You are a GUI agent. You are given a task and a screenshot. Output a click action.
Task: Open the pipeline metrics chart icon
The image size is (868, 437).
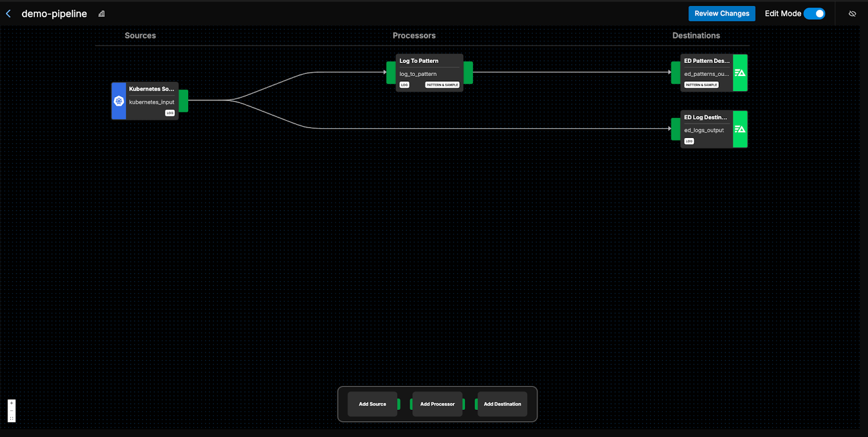click(101, 14)
